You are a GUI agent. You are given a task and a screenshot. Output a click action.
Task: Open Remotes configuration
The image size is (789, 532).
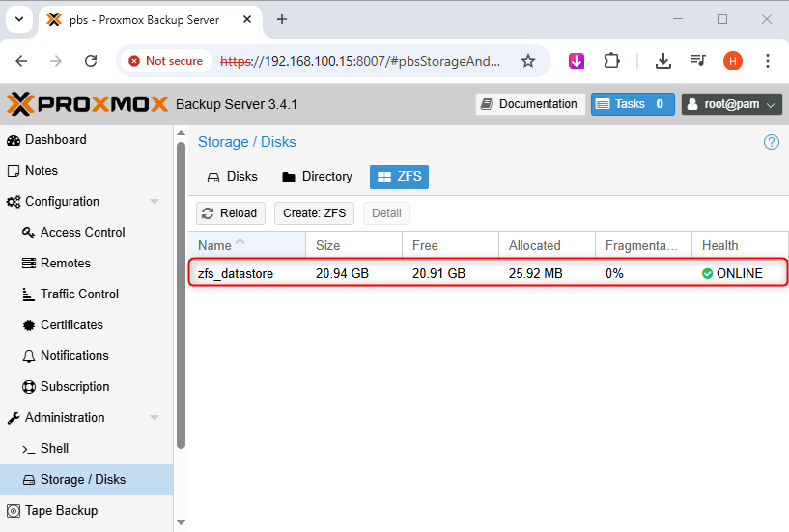pos(66,263)
